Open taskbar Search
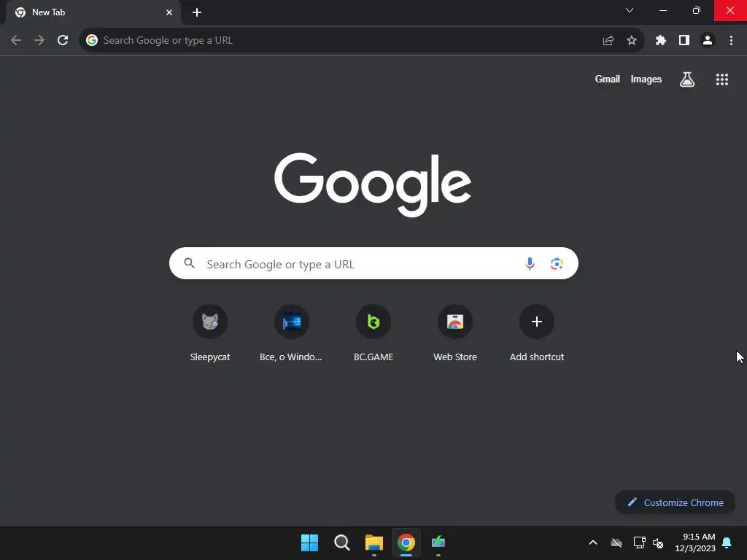The width and height of the screenshot is (747, 560). (341, 542)
